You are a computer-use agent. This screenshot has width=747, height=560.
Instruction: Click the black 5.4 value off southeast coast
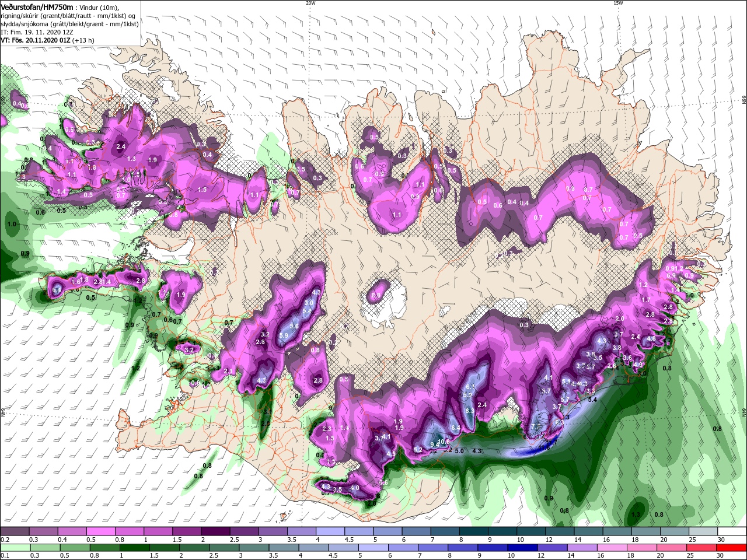(592, 400)
